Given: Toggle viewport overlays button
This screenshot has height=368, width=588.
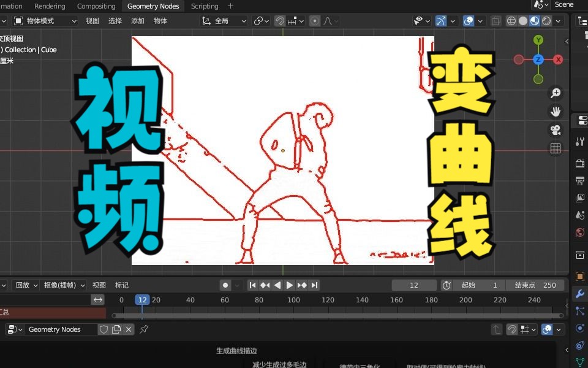Looking at the screenshot, I should pos(469,21).
